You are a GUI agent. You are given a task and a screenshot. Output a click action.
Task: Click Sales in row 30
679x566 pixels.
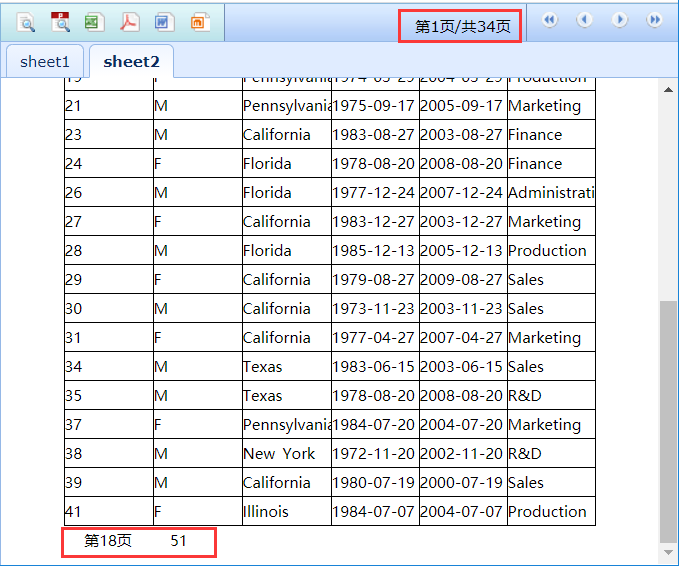(551, 308)
